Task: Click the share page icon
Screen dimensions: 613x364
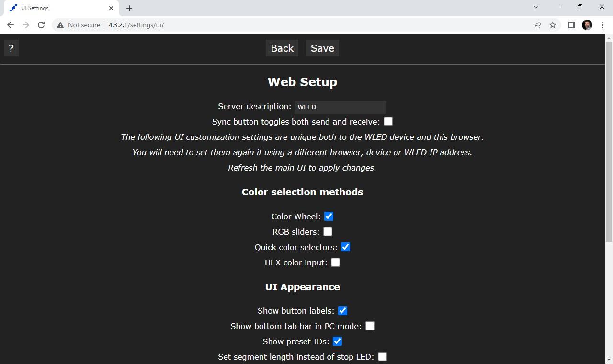Action: (537, 25)
